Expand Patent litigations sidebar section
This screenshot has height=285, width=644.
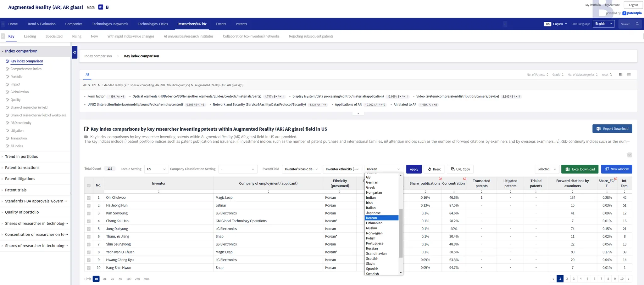pos(20,179)
